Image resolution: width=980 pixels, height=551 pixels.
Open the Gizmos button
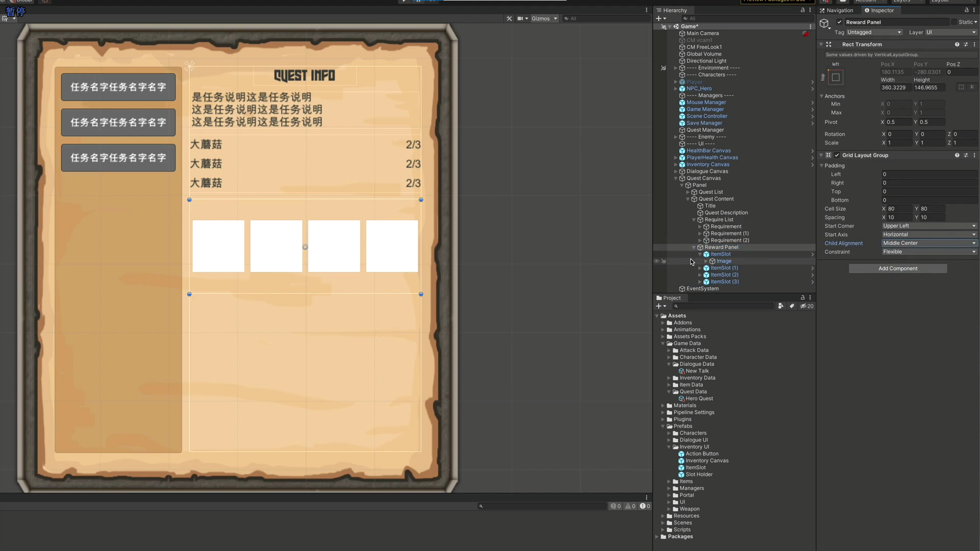(x=541, y=18)
